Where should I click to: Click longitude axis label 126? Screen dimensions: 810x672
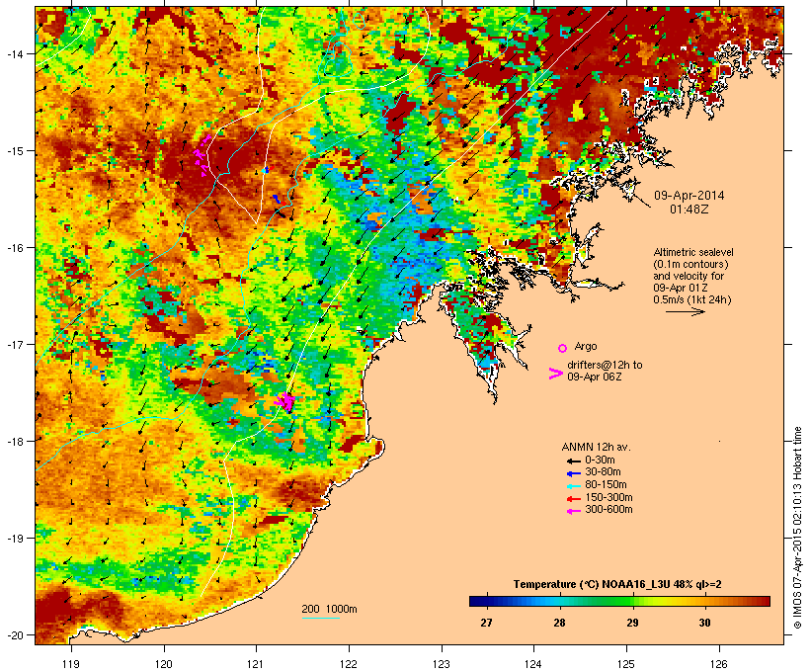[719, 664]
